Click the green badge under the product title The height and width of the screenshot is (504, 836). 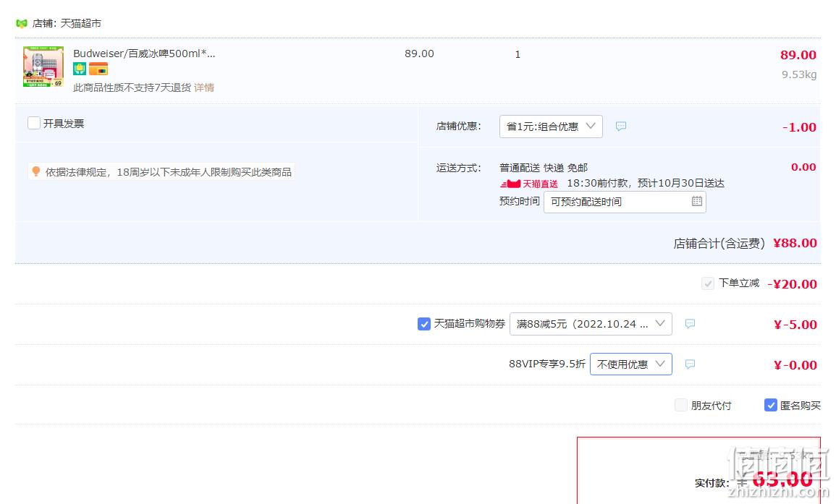pyautogui.click(x=80, y=69)
